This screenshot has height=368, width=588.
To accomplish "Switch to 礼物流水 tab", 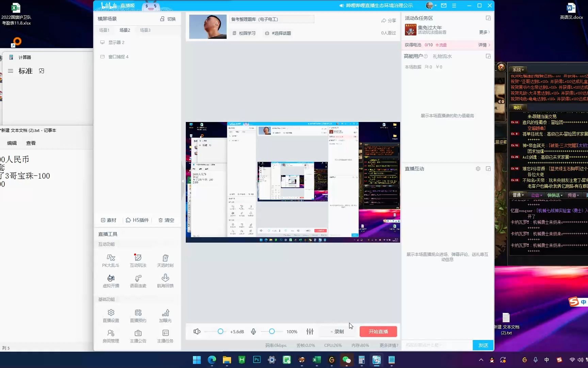I will pyautogui.click(x=442, y=56).
